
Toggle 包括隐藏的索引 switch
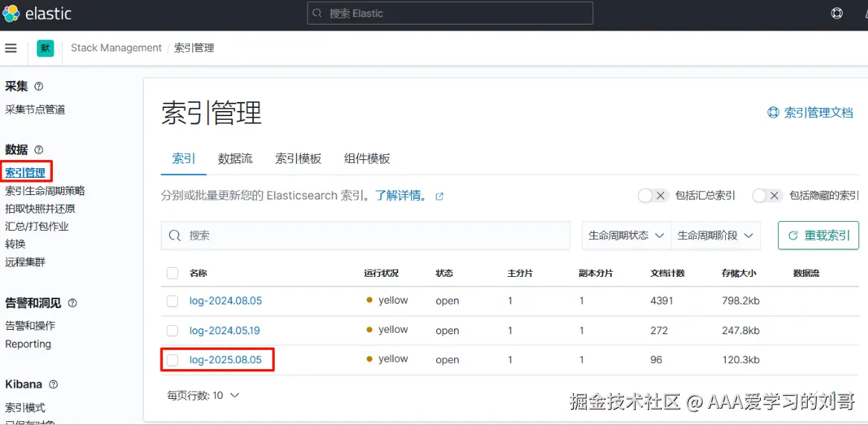(768, 195)
